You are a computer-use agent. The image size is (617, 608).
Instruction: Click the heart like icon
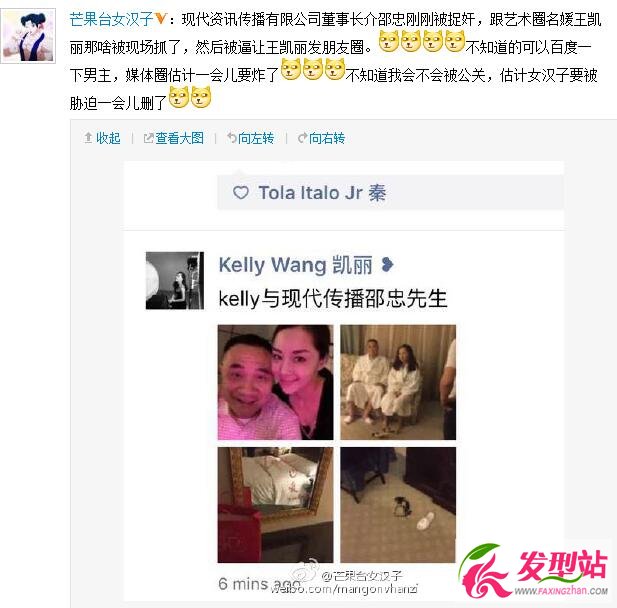pyautogui.click(x=241, y=192)
